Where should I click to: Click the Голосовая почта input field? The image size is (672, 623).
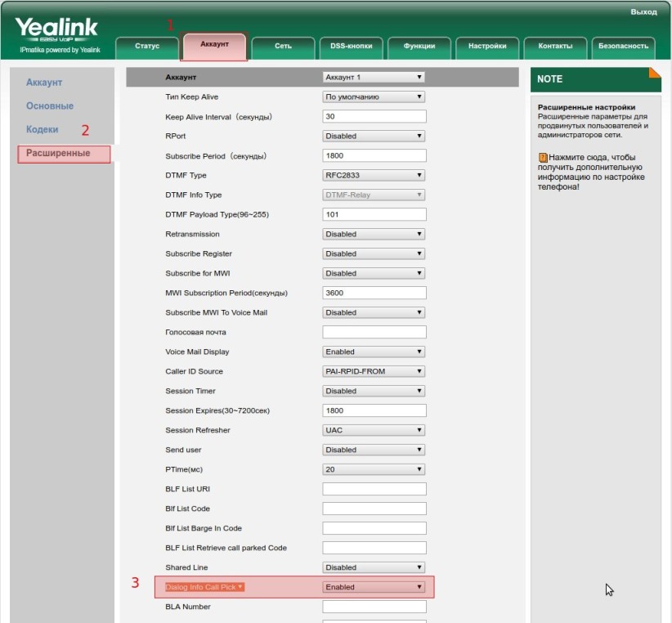coord(374,332)
